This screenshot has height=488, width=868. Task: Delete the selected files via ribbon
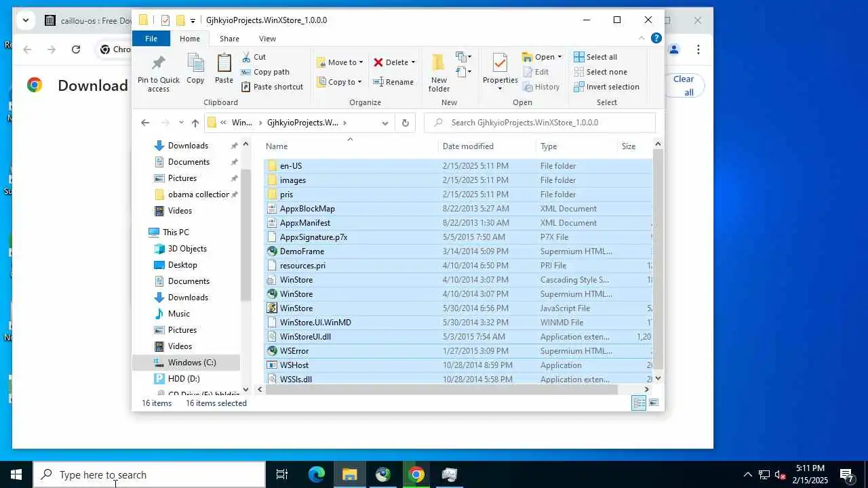click(x=391, y=62)
